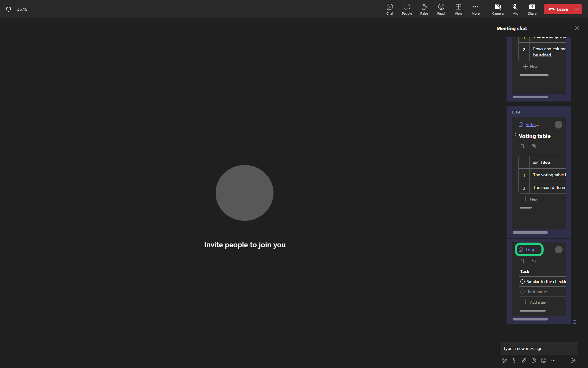588x368 pixels.
Task: Raise your hand in the meeting
Action: click(x=424, y=9)
